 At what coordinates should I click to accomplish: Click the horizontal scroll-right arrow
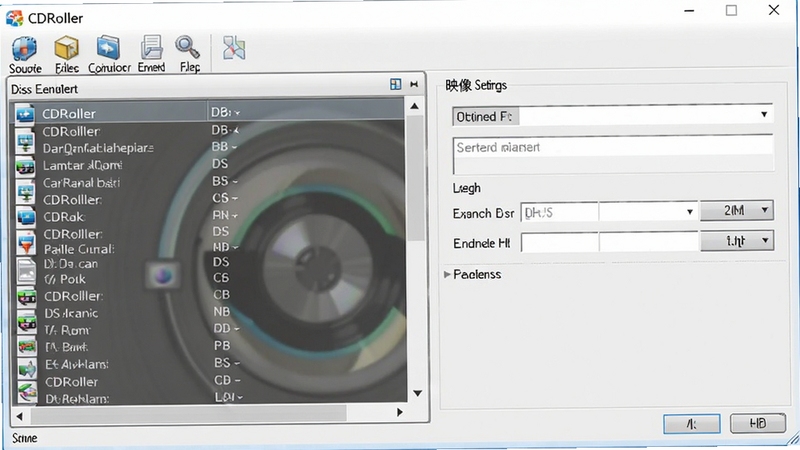[x=399, y=412]
